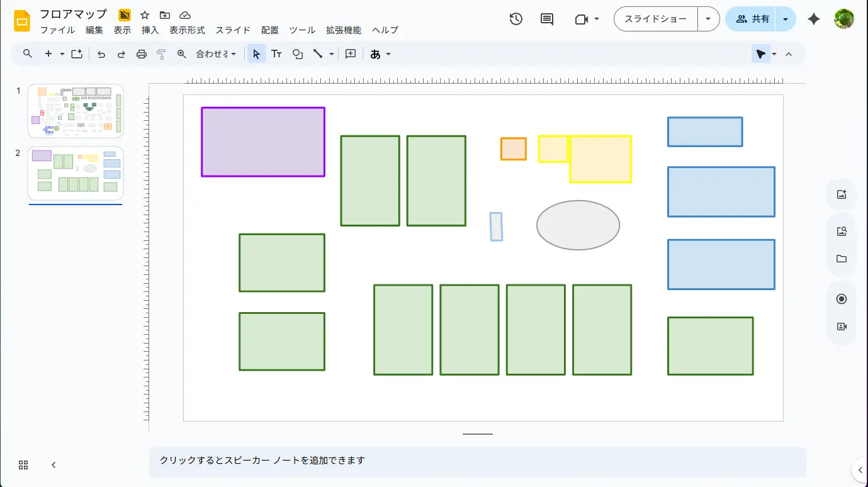Open version history clock icon
Viewport: 868px width, 487px height.
[x=516, y=19]
